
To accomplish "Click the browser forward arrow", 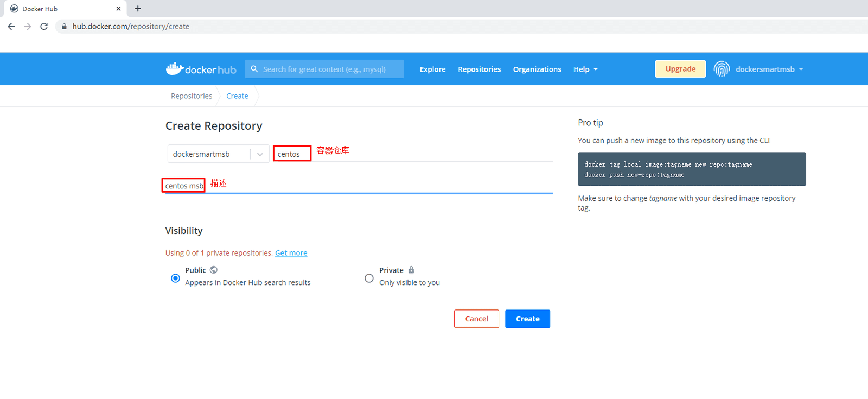I will [28, 26].
